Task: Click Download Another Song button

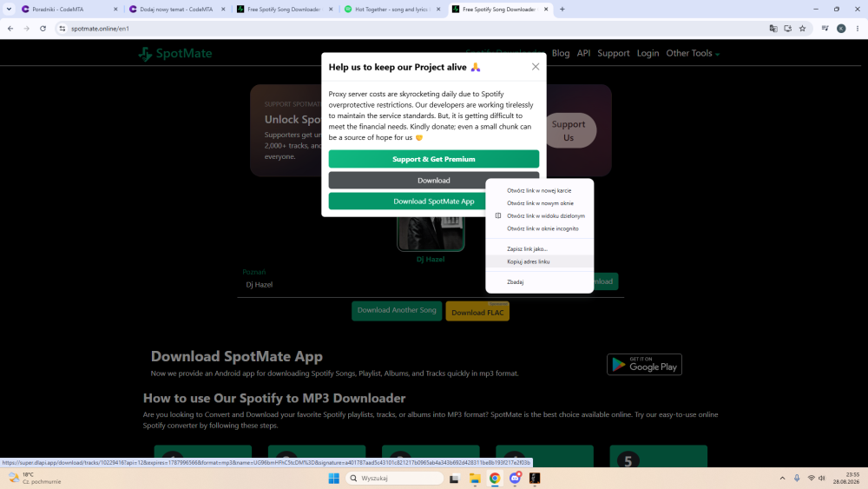Action: tap(397, 310)
